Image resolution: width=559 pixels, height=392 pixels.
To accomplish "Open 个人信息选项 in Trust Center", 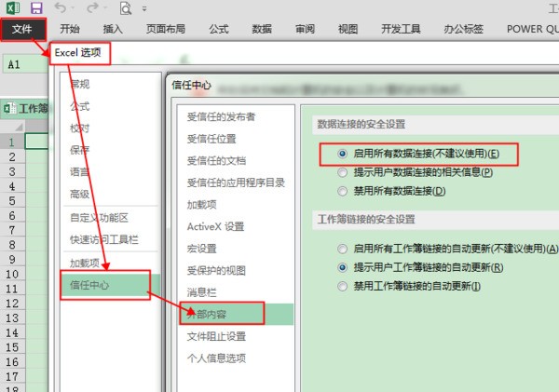I will 216,358.
